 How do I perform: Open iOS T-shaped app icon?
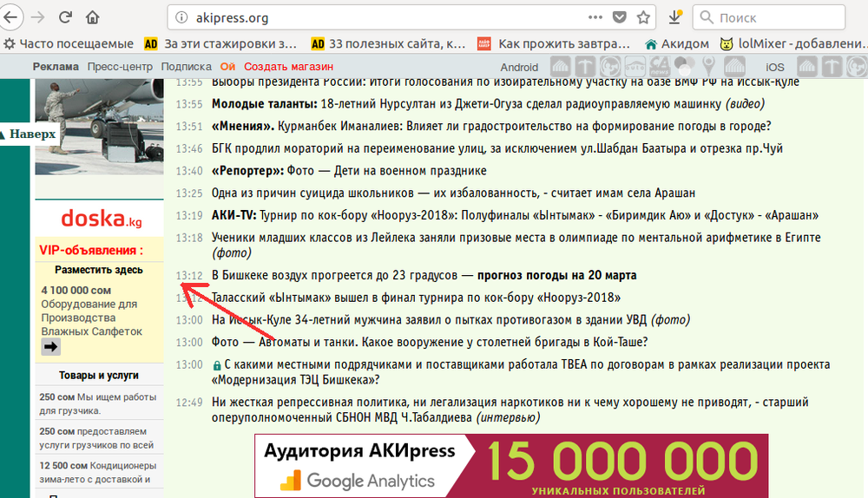(832, 67)
